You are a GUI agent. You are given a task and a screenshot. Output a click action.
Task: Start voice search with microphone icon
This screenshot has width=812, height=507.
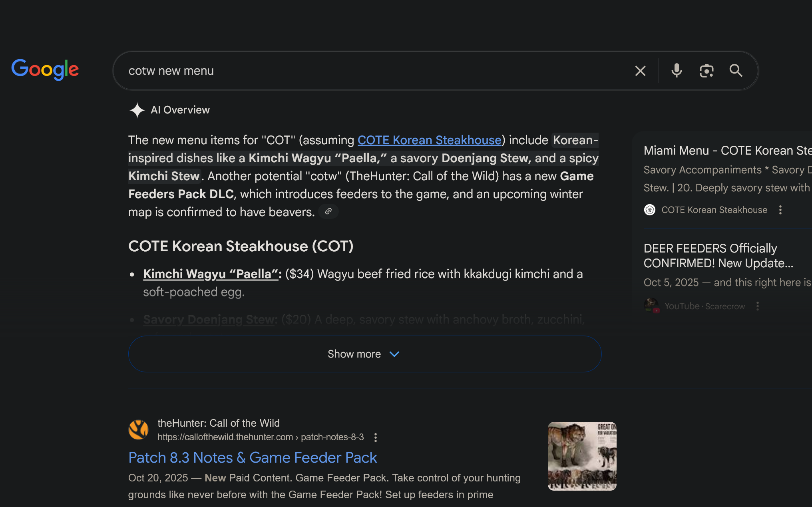pyautogui.click(x=677, y=71)
